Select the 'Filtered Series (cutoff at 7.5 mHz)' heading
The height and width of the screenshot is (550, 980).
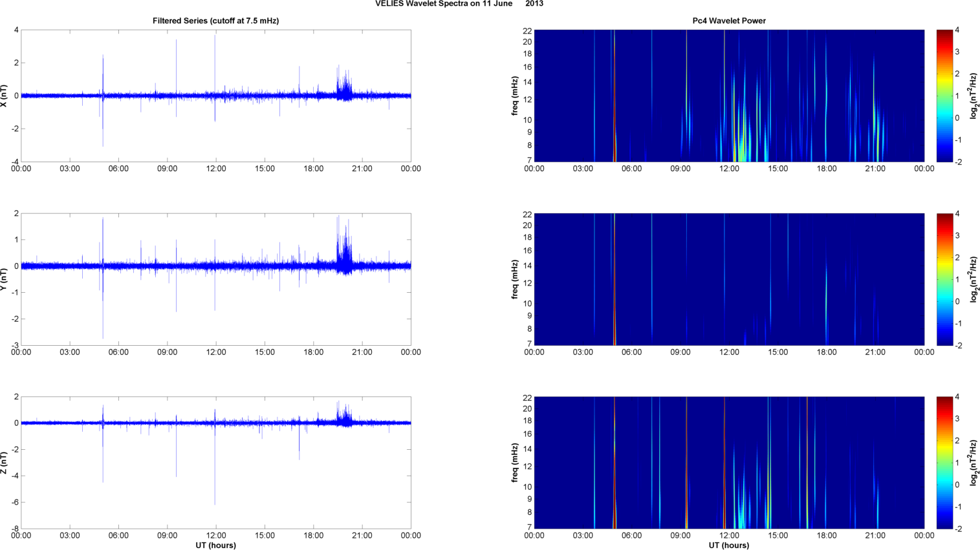coord(215,21)
